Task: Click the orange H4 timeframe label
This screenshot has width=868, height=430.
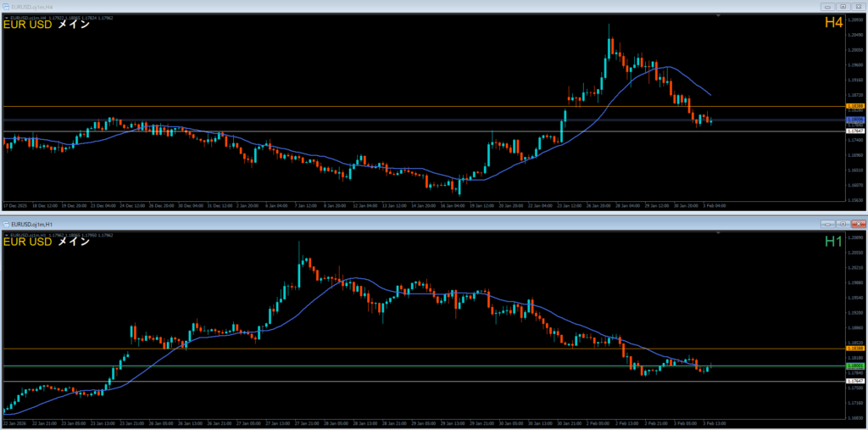Action: click(x=833, y=25)
